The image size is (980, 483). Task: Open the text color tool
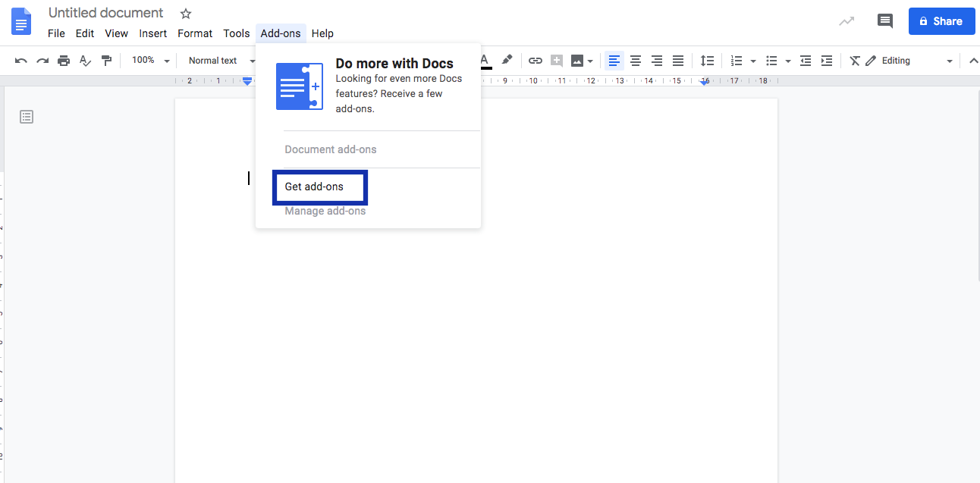coord(485,61)
